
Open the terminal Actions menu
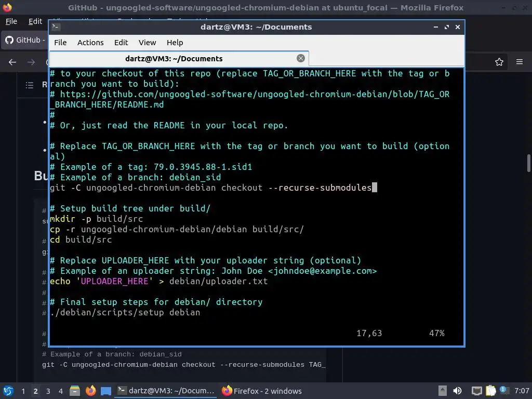tap(90, 43)
